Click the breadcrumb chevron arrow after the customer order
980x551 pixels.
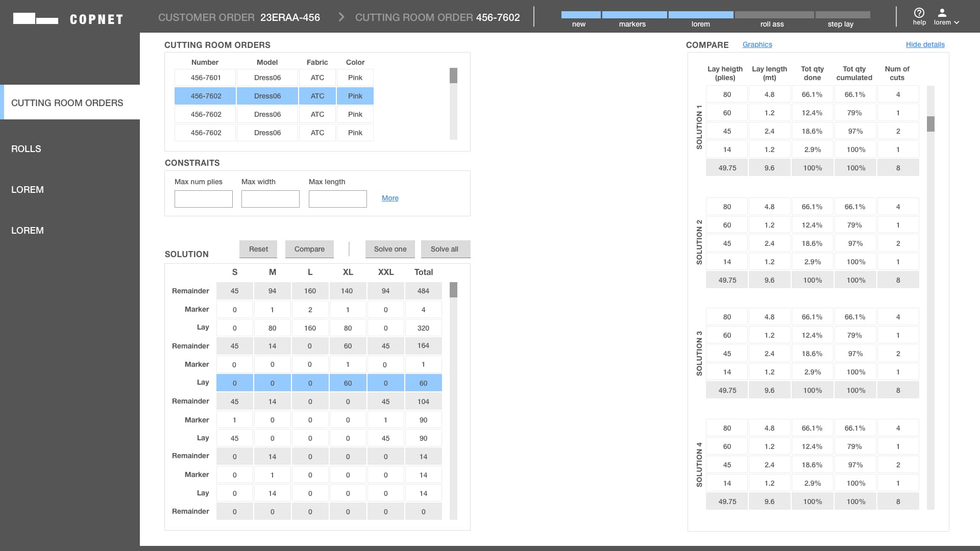(x=341, y=17)
